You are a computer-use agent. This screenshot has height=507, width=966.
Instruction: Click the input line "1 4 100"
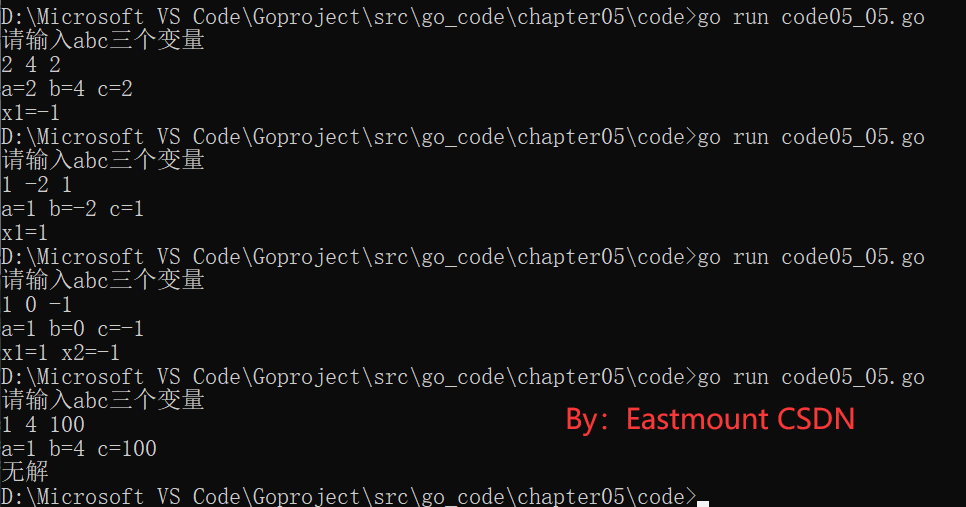(43, 425)
